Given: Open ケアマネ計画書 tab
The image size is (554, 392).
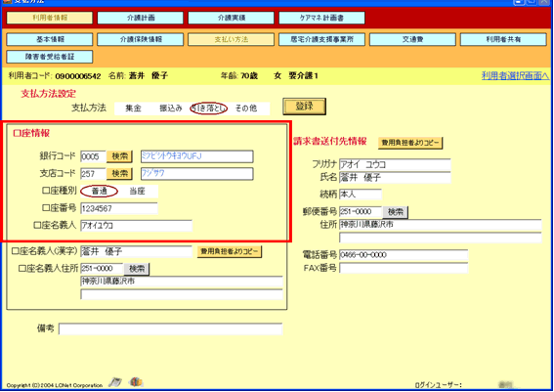Looking at the screenshot, I should tap(321, 18).
